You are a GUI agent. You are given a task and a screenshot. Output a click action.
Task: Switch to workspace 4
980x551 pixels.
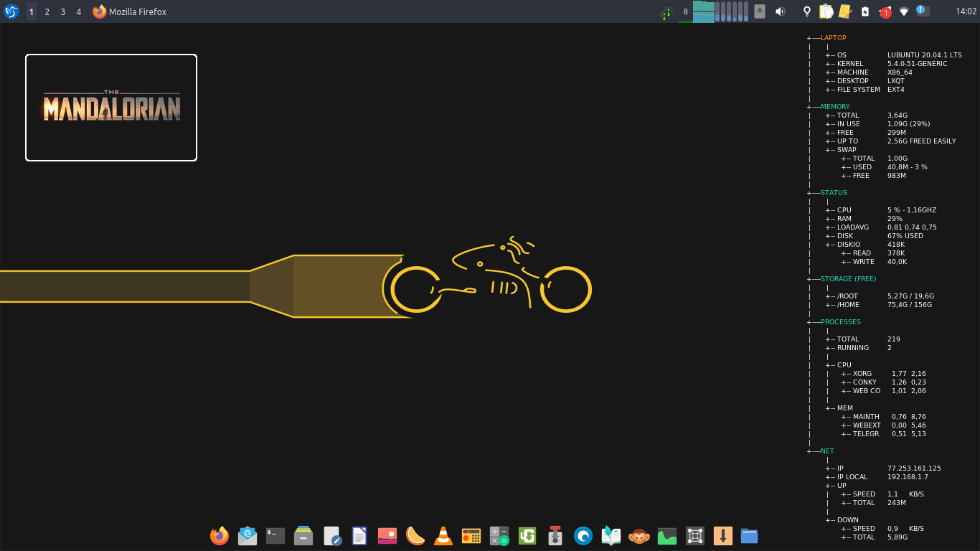(78, 11)
